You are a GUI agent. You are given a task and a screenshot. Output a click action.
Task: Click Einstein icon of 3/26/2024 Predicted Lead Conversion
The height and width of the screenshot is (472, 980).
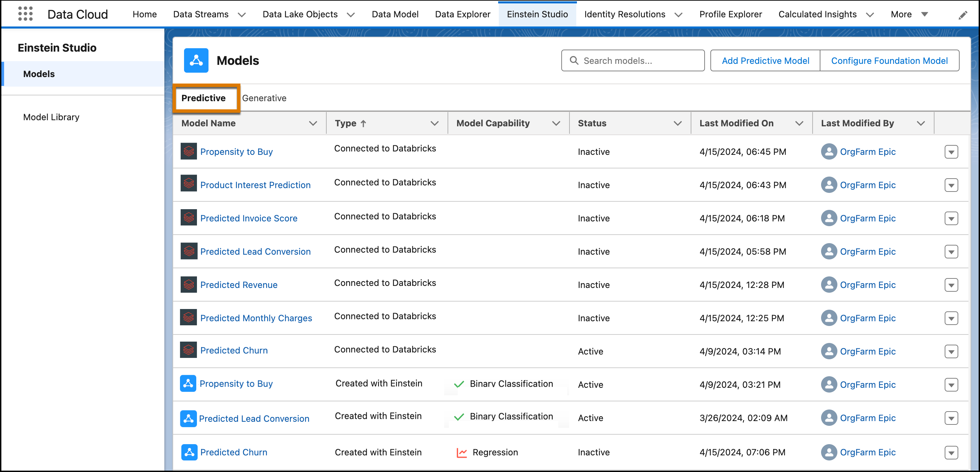[x=188, y=418]
